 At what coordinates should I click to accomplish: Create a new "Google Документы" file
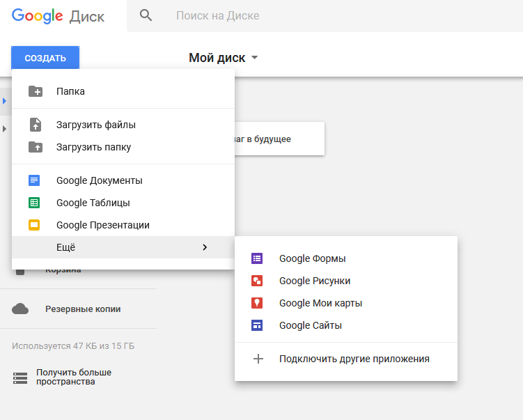(x=123, y=180)
